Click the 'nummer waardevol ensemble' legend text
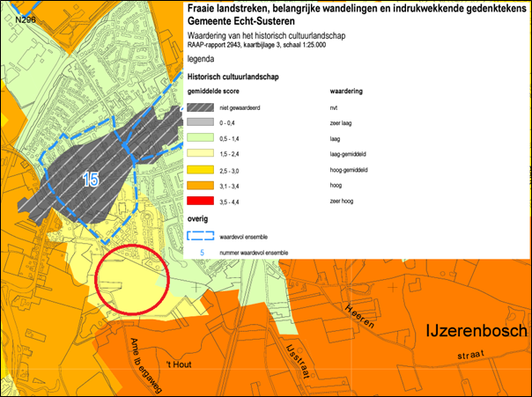532x397 pixels. click(x=254, y=253)
